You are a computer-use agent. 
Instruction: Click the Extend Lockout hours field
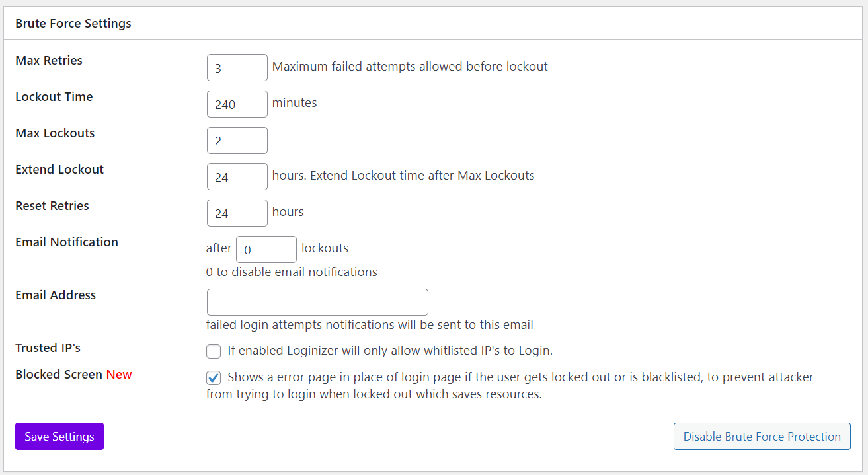237,176
